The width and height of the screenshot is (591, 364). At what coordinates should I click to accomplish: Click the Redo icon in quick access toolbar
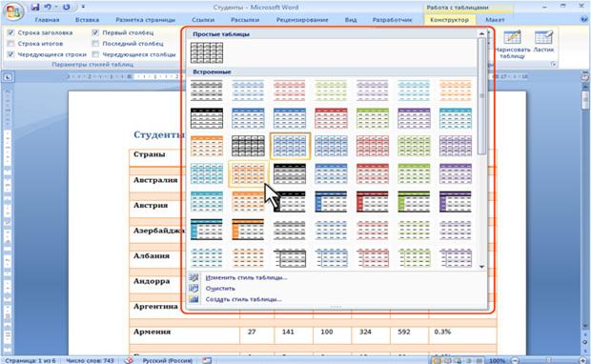pyautogui.click(x=67, y=7)
